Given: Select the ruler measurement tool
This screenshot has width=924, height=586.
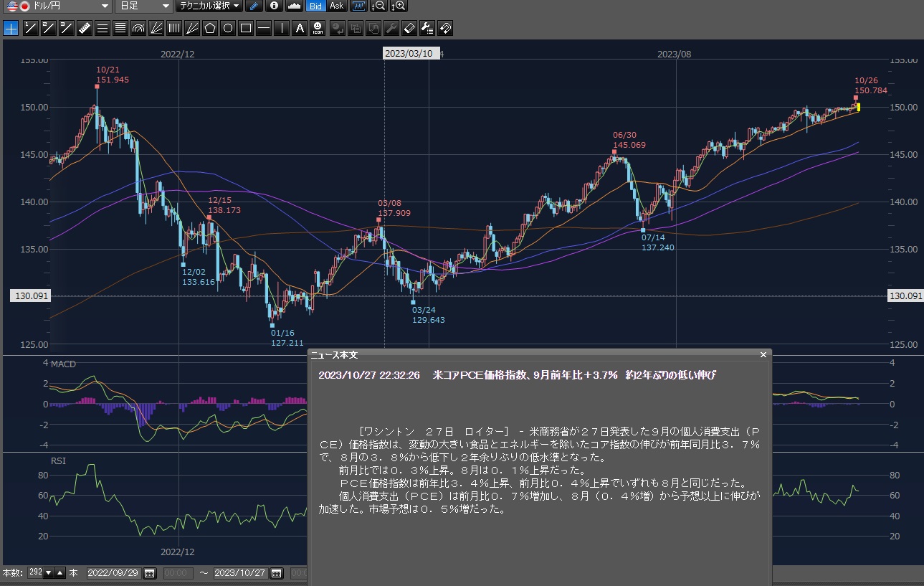Looking at the screenshot, I should click(84, 29).
